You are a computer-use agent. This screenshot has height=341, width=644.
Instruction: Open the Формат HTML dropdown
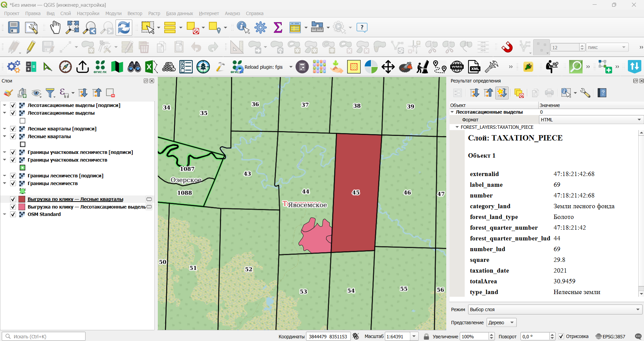pos(591,120)
